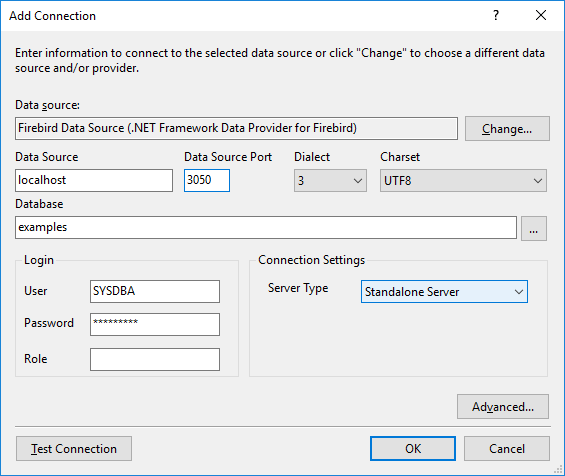Screen dimensions: 565x476
Task: Click the Charset dropdown arrow
Action: coord(538,181)
